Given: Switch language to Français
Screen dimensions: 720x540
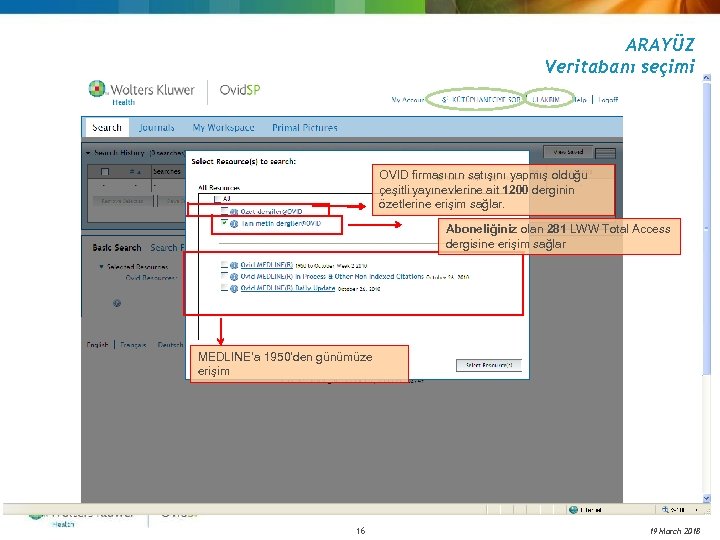Looking at the screenshot, I should click(x=133, y=344).
